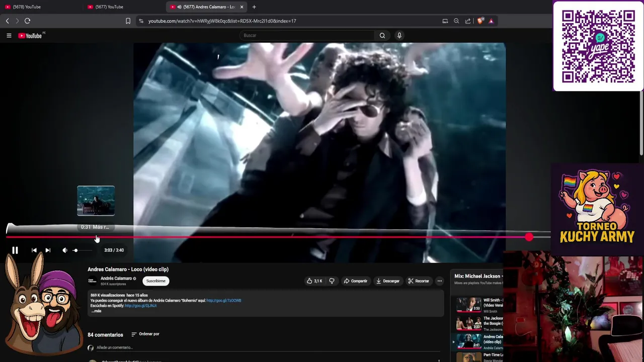Viewport: 644px width, 362px height.
Task: Expand description with ...más
Action: point(96,311)
